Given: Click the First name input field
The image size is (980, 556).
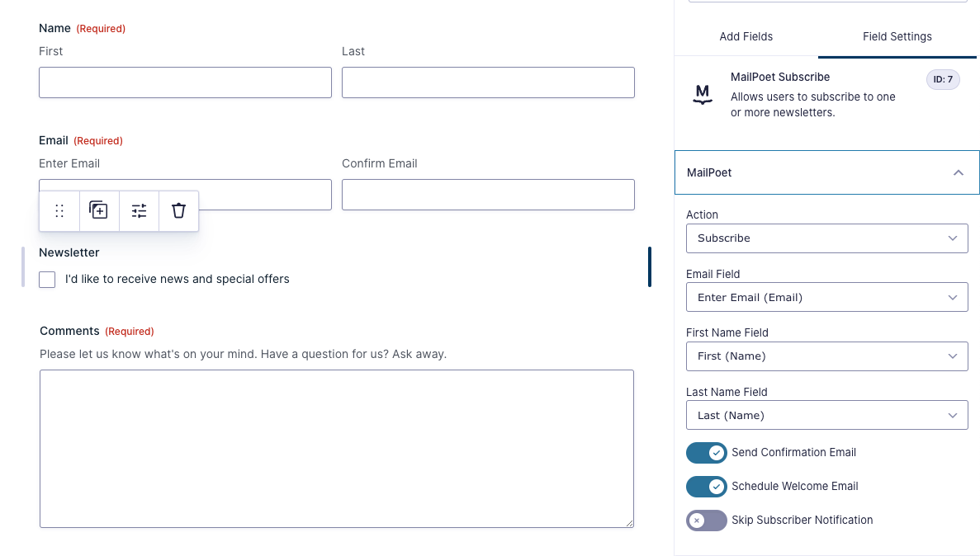Looking at the screenshot, I should tap(185, 82).
